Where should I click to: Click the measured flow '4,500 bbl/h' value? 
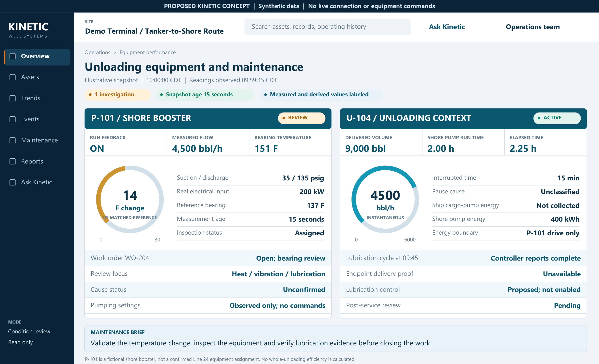tap(197, 149)
